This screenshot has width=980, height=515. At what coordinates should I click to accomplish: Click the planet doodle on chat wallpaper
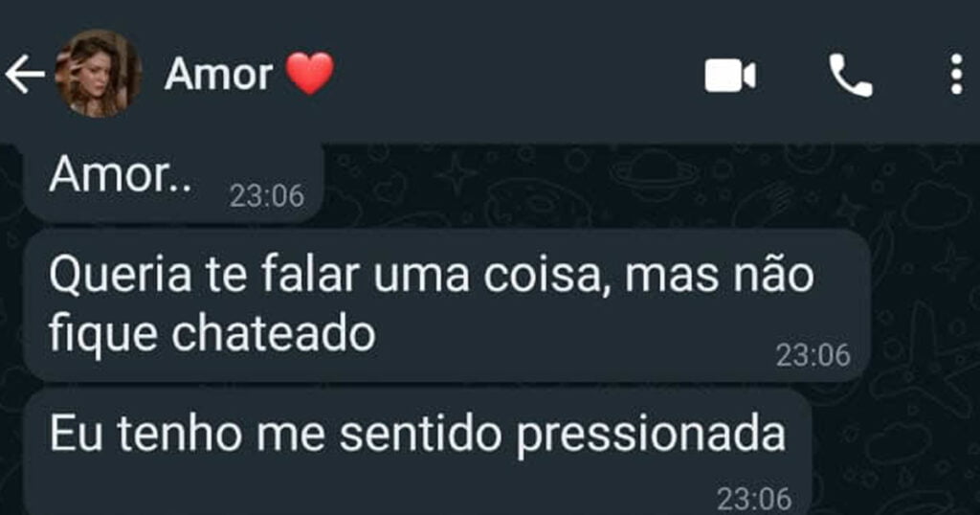click(x=653, y=173)
